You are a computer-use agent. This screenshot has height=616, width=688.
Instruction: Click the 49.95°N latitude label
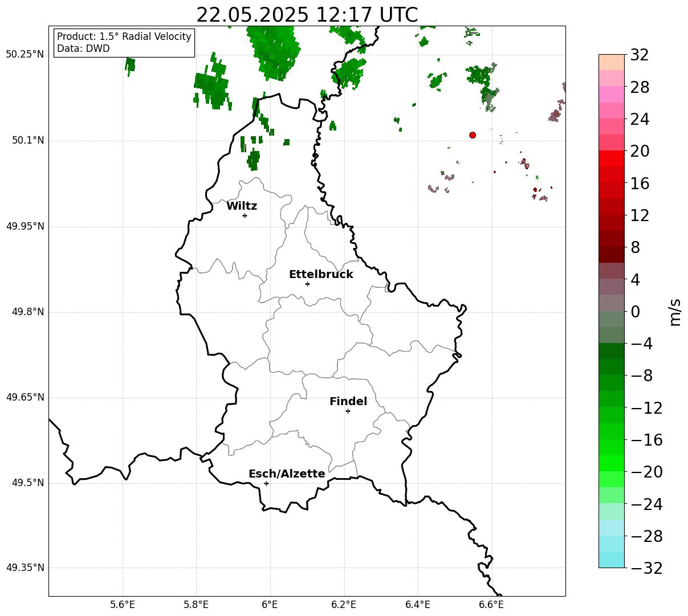(25, 226)
